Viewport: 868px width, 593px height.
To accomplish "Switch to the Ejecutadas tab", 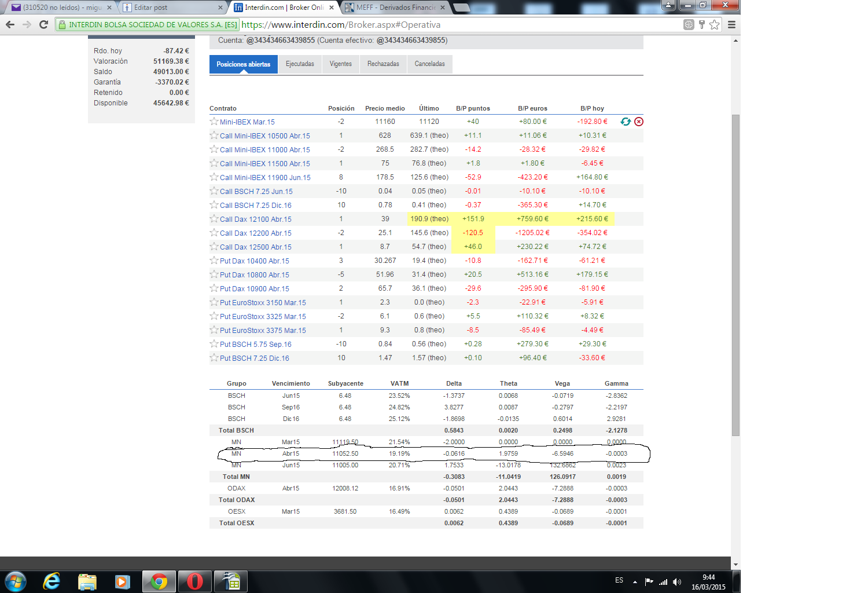I will point(300,64).
